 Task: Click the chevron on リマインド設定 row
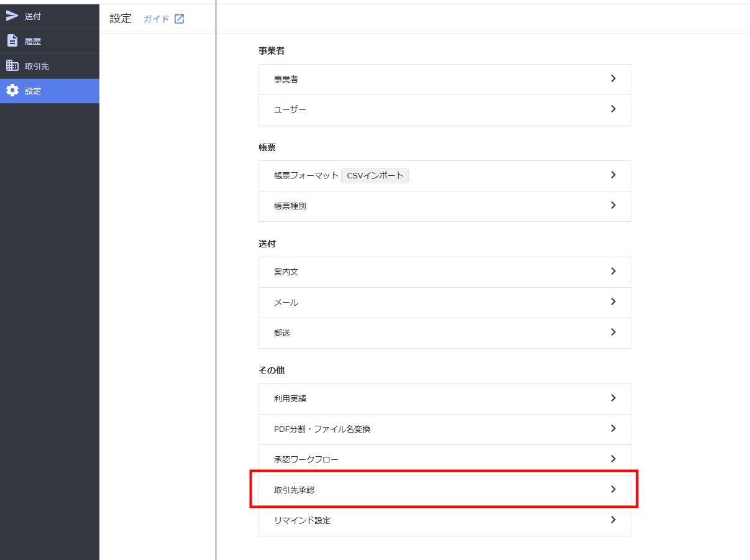point(613,520)
